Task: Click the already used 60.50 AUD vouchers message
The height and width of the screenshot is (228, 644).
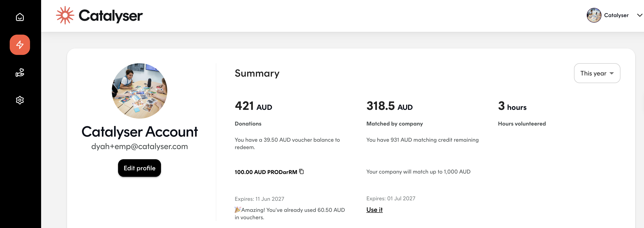Action: point(290,213)
